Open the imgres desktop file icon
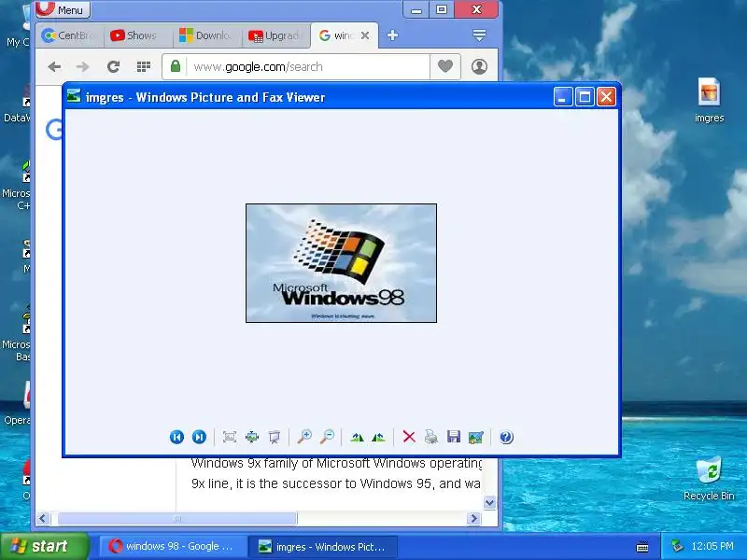The height and width of the screenshot is (560, 747). [x=709, y=100]
